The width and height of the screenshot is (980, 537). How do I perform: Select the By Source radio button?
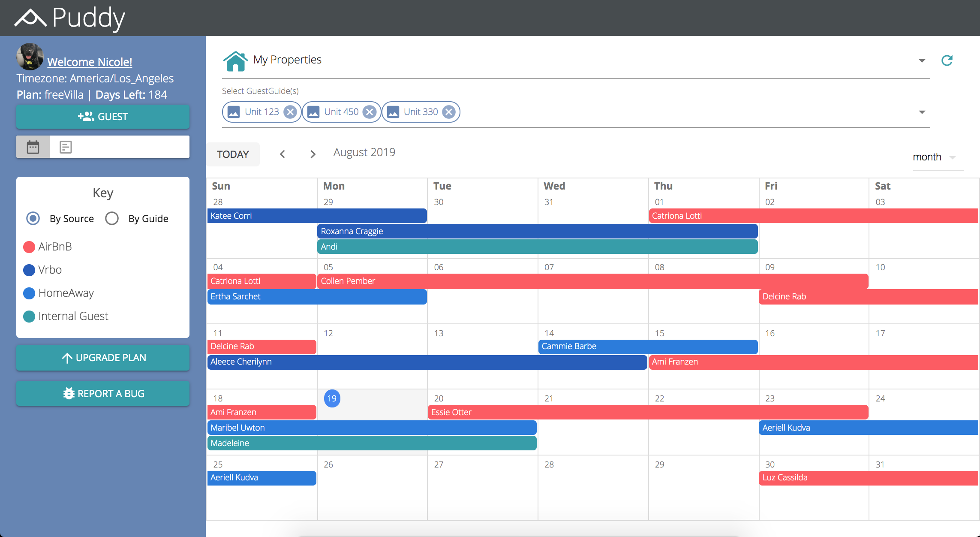click(33, 218)
